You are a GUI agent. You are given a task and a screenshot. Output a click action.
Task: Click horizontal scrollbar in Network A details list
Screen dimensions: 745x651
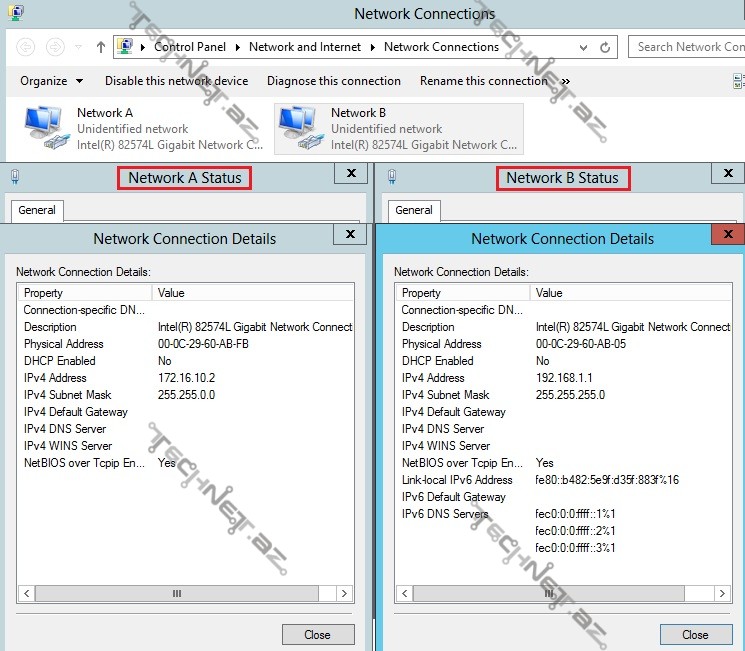pos(178,593)
